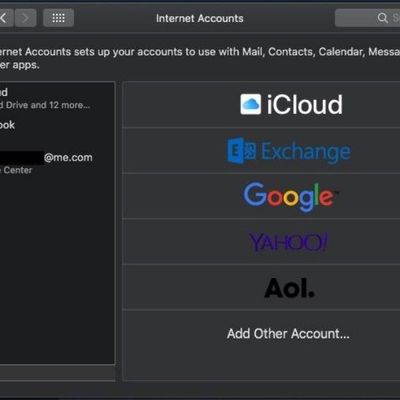Image resolution: width=400 pixels, height=400 pixels.
Task: Click the magnifying glass search icon
Action: [x=382, y=18]
